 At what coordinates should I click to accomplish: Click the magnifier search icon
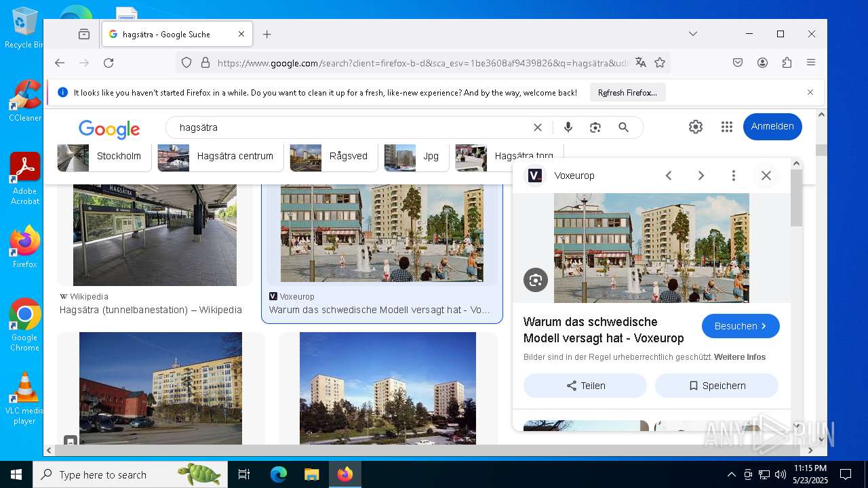pyautogui.click(x=624, y=127)
